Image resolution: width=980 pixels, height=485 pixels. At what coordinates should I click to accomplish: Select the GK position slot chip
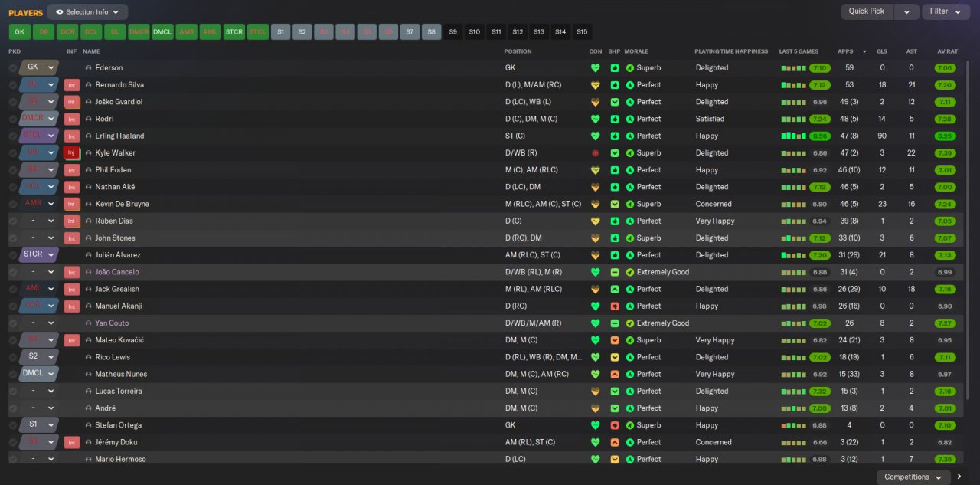click(20, 32)
